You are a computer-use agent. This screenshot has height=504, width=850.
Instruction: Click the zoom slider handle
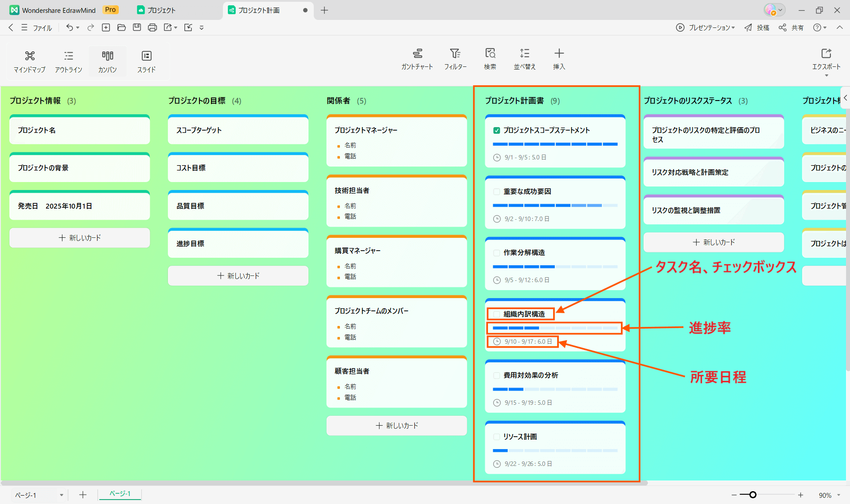pyautogui.click(x=753, y=495)
